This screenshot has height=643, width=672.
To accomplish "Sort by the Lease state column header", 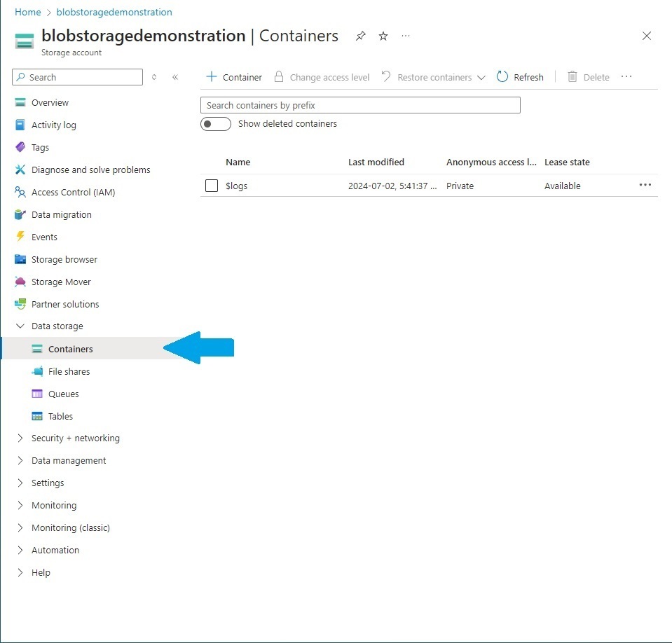I will 567,162.
